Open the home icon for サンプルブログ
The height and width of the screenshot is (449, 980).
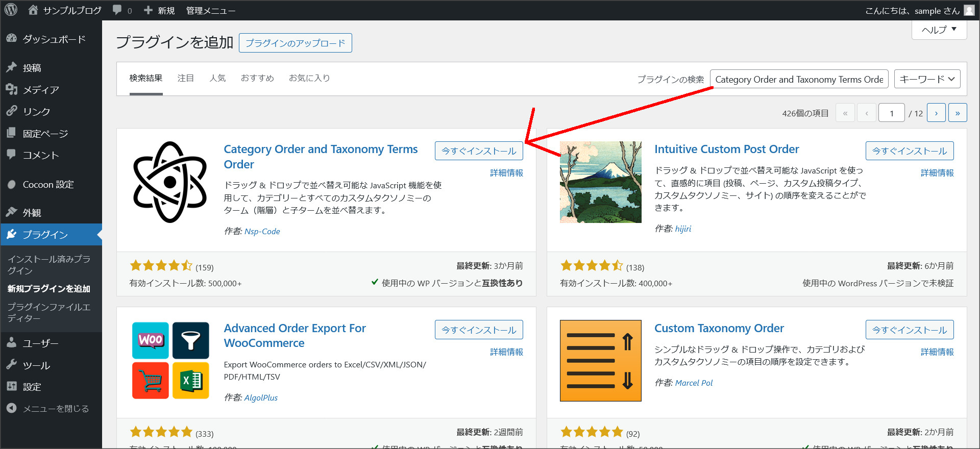33,10
